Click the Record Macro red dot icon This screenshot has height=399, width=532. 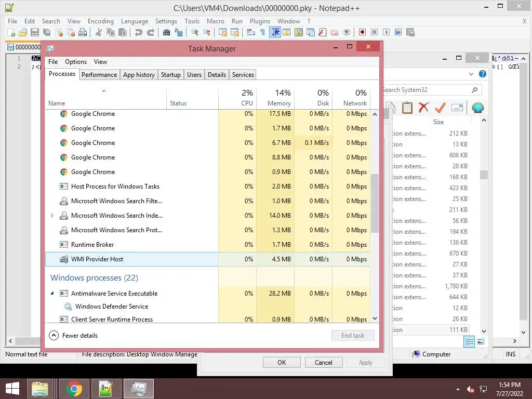pyautogui.click(x=362, y=32)
